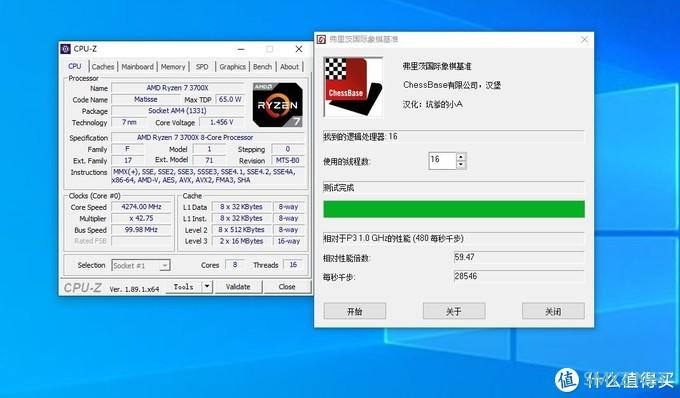Click the green benchmark progress bar
Screen dimensions: 680x398
[454, 209]
